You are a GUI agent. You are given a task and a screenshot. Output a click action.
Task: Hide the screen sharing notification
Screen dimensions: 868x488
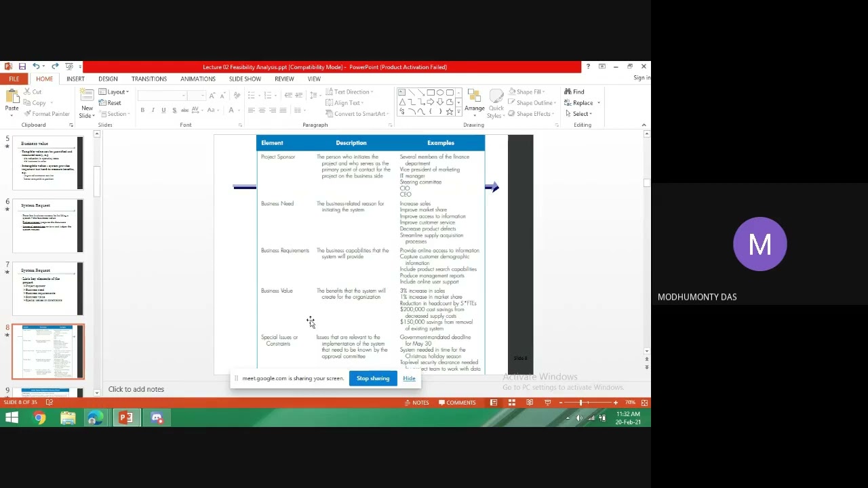click(409, 378)
